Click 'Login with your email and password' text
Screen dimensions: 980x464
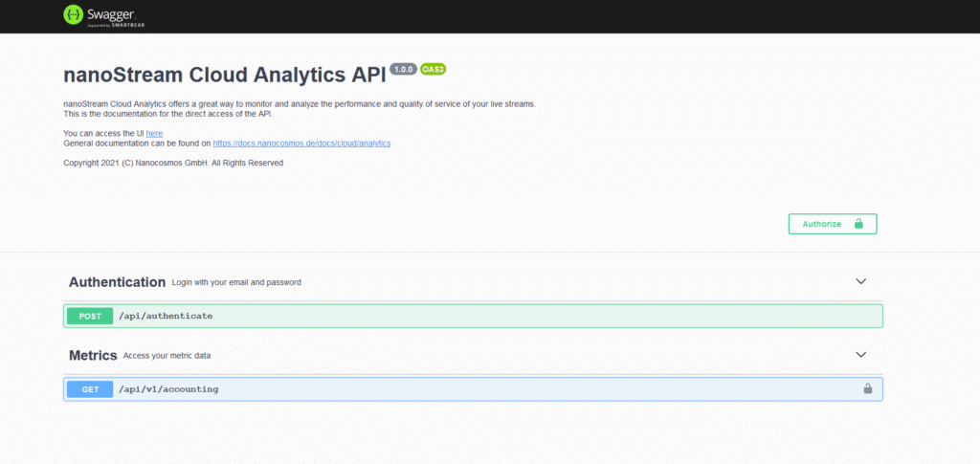click(236, 283)
